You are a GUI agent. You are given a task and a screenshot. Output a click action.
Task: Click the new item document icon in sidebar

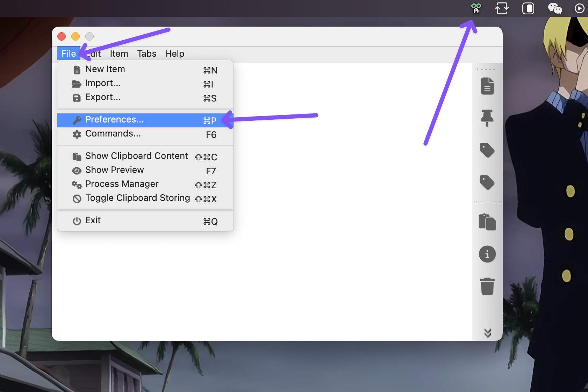(487, 86)
